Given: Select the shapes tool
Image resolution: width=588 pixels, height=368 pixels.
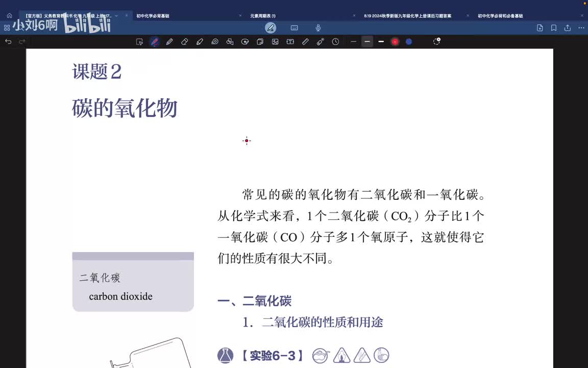Looking at the screenshot, I should [x=230, y=42].
